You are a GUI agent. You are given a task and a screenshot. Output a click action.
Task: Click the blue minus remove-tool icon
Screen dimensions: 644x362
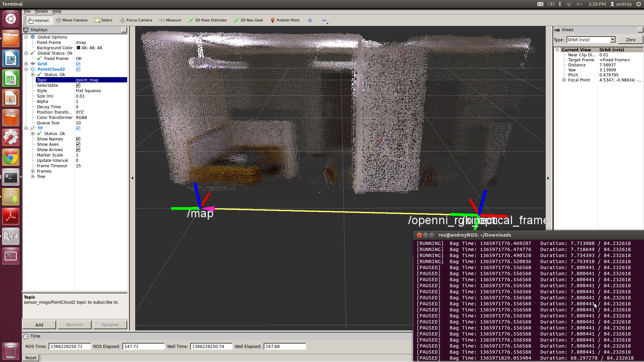[x=324, y=20]
